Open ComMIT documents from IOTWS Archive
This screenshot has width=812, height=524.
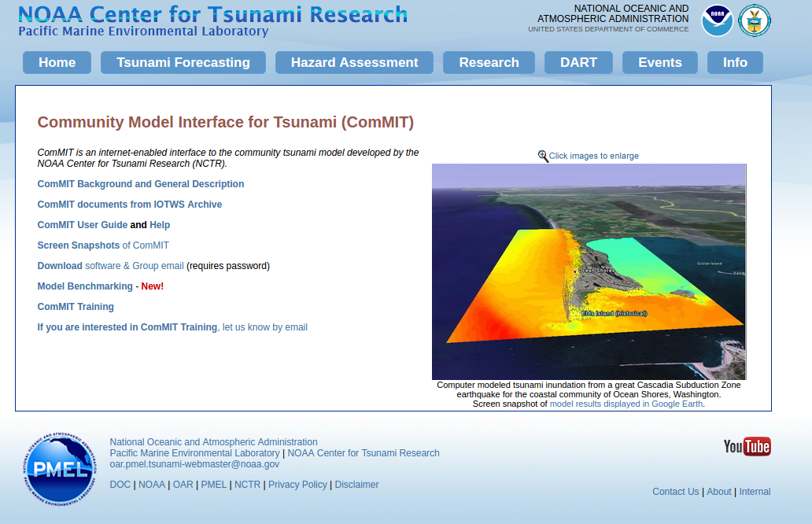click(x=130, y=205)
